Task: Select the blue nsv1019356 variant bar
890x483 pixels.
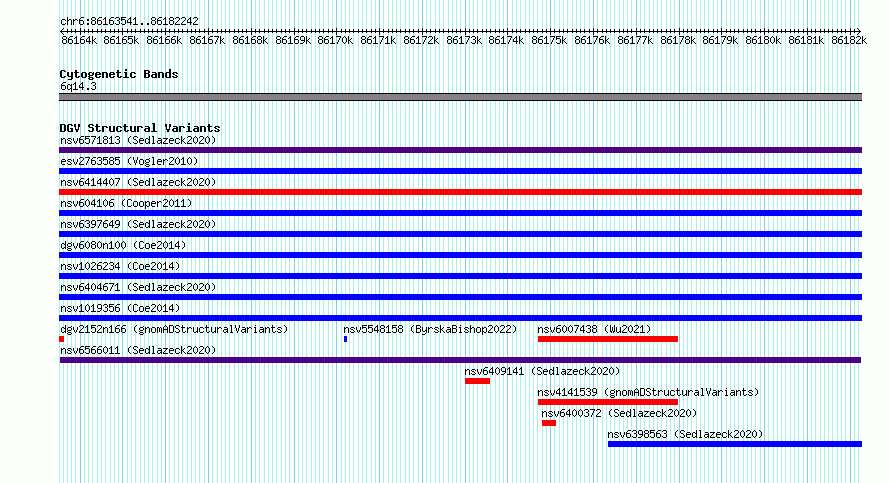Action: tap(460, 318)
